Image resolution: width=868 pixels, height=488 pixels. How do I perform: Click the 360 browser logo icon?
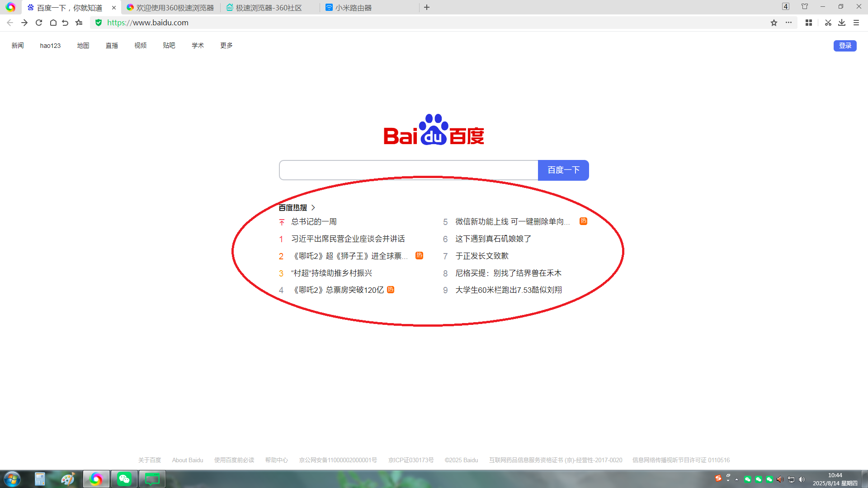[10, 7]
